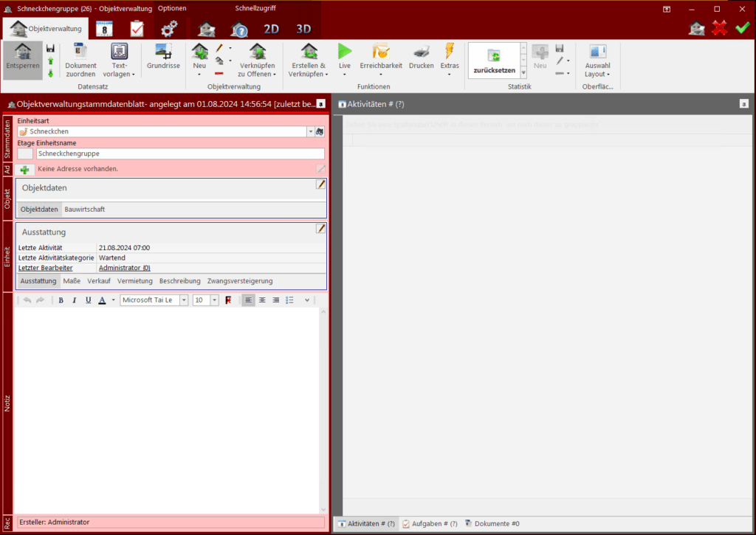Click the house with question mark quick-access icon
Screen dimensions: 756x535
tap(238, 30)
